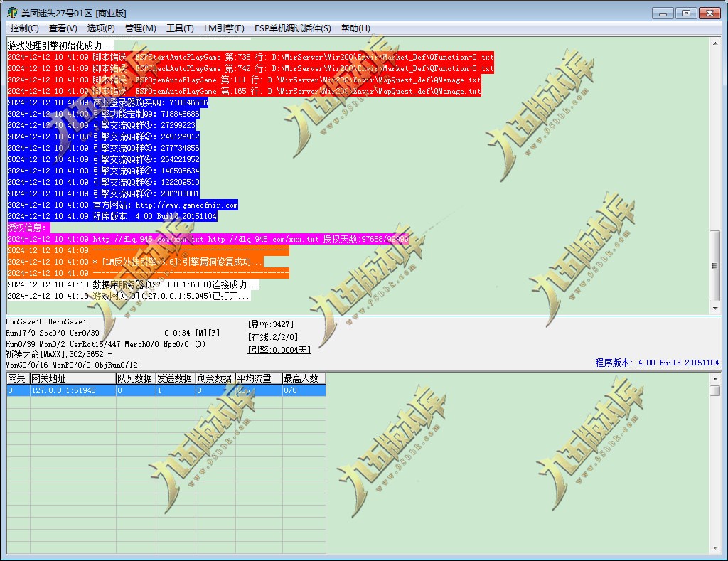
Task: Maximize the game engine window
Action: [686, 13]
